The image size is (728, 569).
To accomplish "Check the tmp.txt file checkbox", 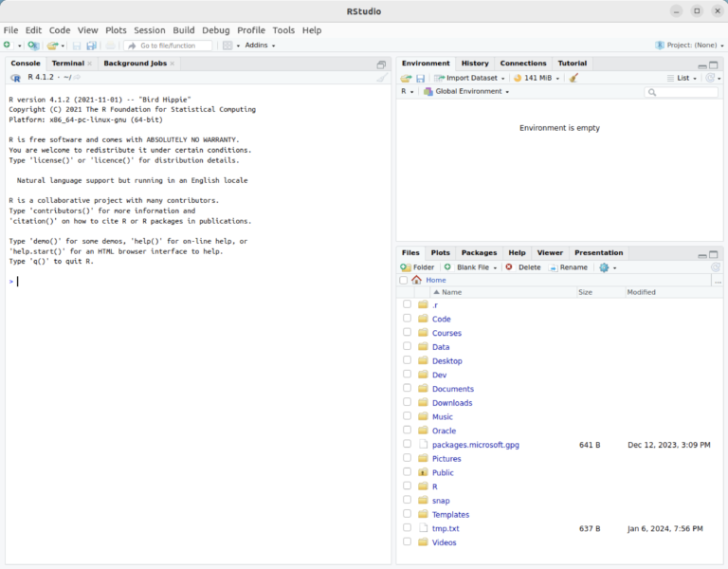I will click(x=408, y=527).
